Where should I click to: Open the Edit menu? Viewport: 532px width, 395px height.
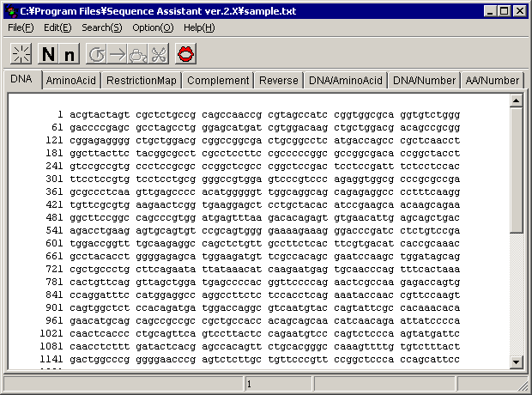click(x=57, y=27)
